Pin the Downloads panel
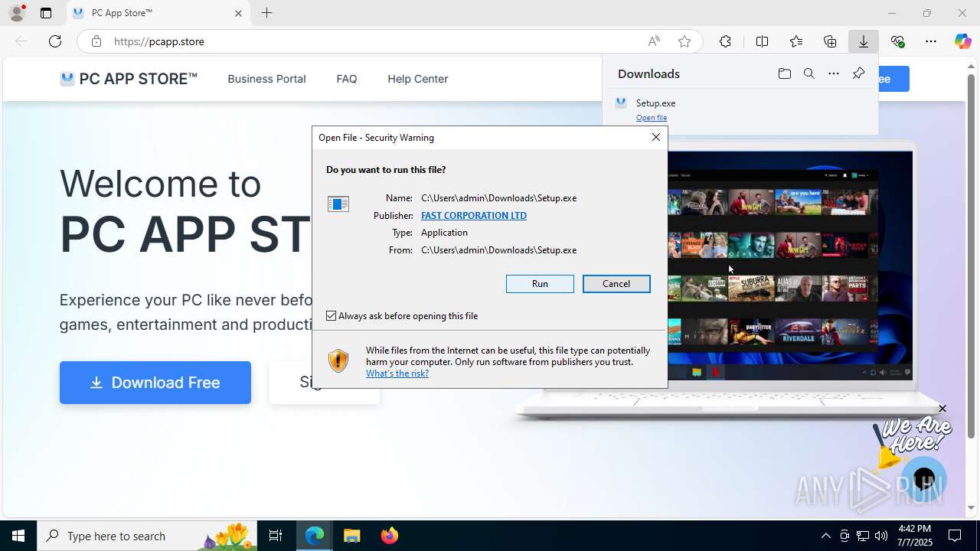Screen dimensions: 980x551 pos(858,73)
